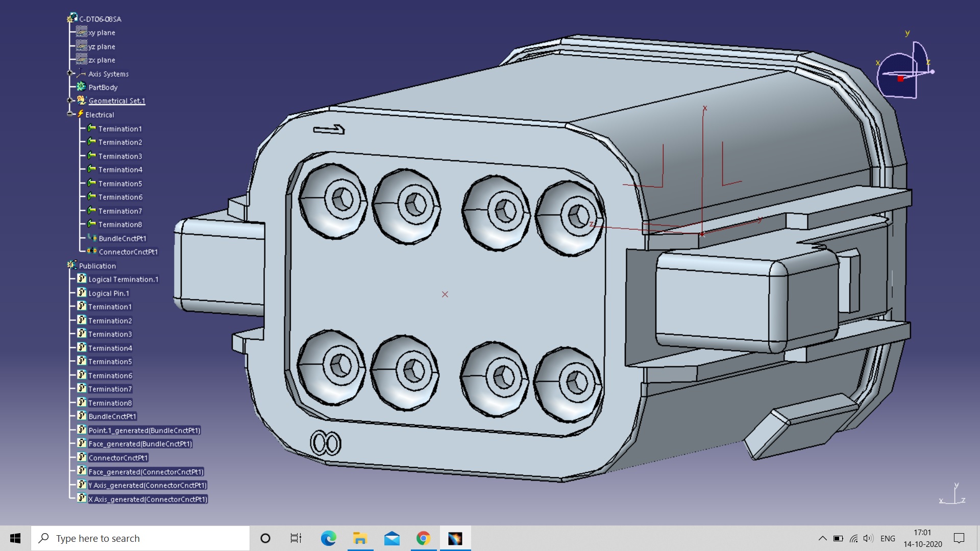Screen dimensions: 980x551
Task: Select the Axis Systems node icon
Action: click(x=82, y=73)
